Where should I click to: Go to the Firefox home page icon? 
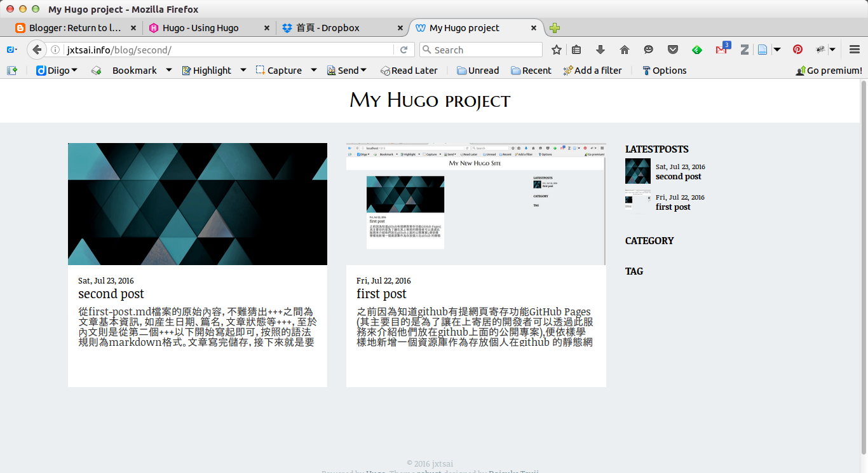pos(624,50)
